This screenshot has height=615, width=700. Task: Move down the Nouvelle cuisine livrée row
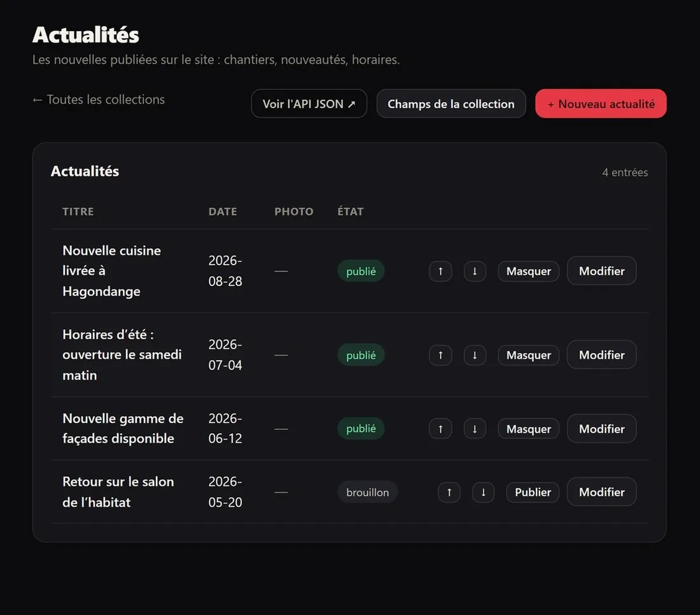point(475,272)
